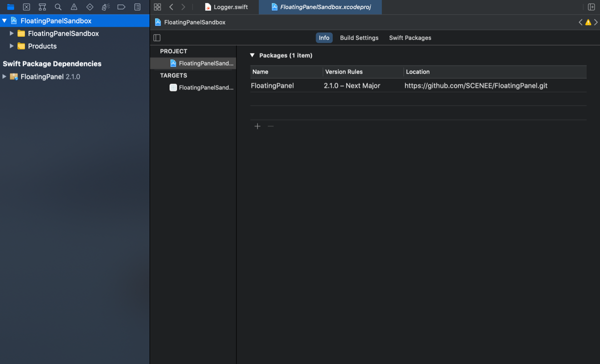Select the Products folder row
This screenshot has width=600, height=364.
(75, 46)
